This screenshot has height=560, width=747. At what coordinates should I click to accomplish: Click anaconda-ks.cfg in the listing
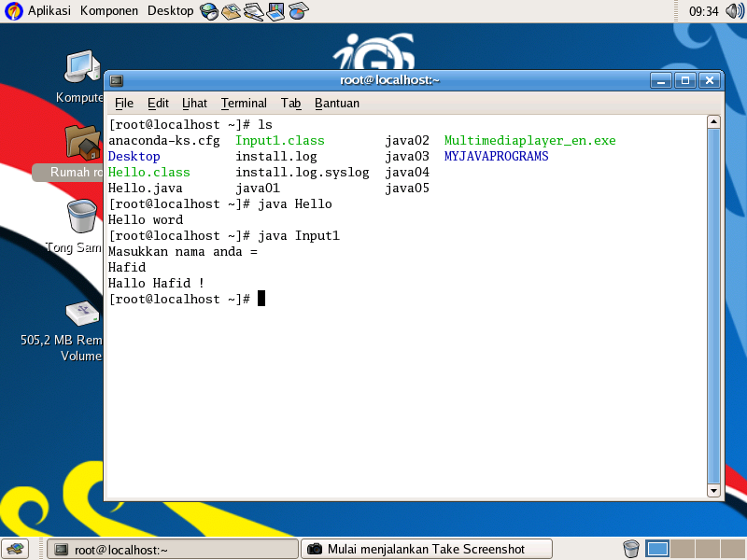click(164, 141)
